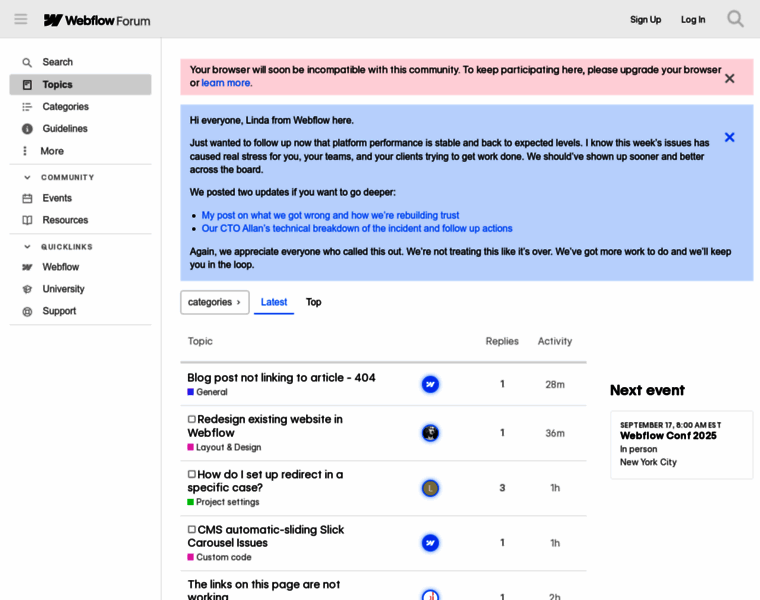Click the Support lifebuoy icon

(27, 312)
